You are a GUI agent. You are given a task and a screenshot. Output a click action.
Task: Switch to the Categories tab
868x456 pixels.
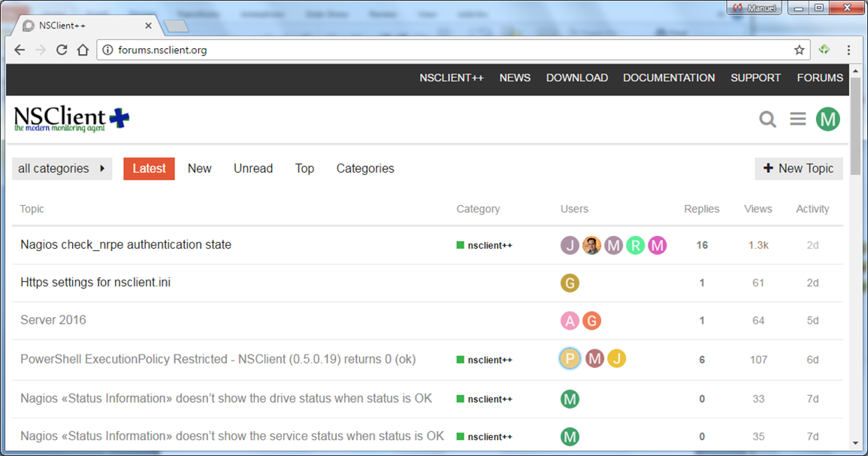[365, 169]
